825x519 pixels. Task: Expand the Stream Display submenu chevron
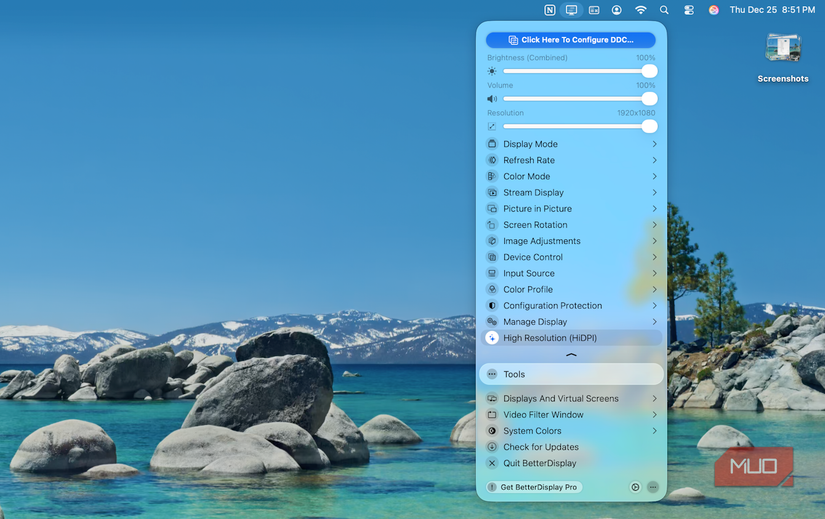[x=655, y=193]
